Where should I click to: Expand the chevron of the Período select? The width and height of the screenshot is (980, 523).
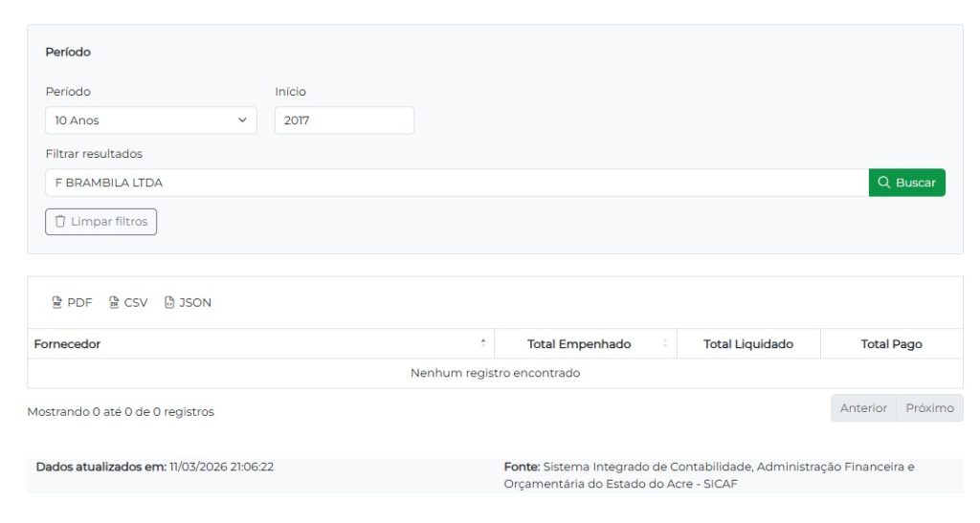click(x=241, y=120)
